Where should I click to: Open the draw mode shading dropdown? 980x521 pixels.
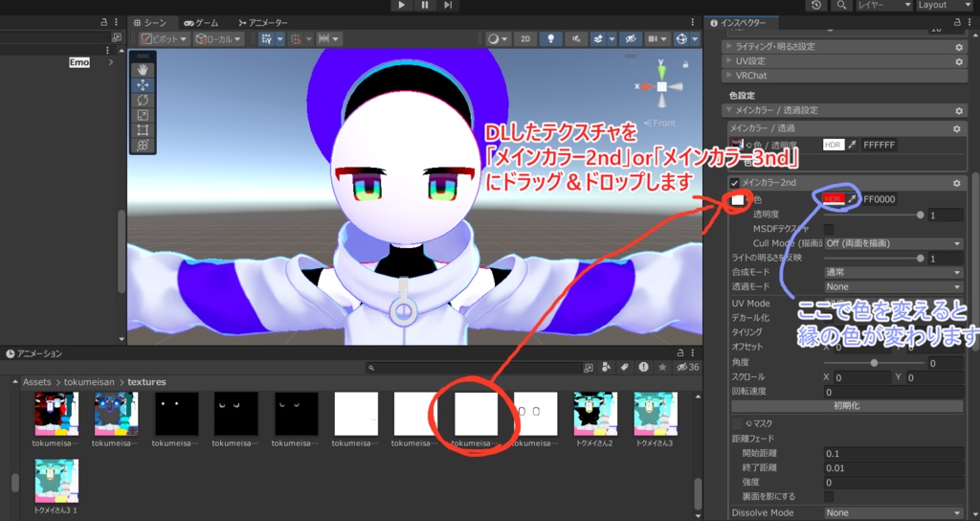point(498,38)
